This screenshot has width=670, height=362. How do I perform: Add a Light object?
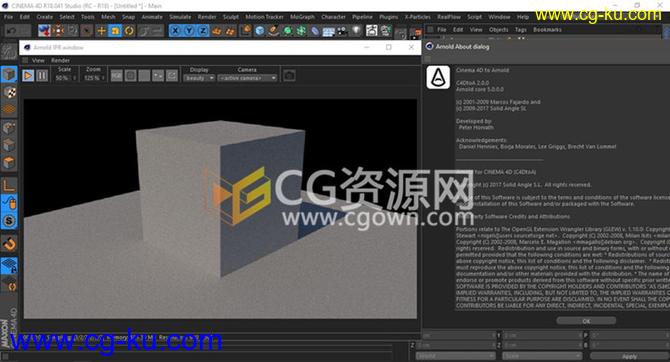pos(356,30)
